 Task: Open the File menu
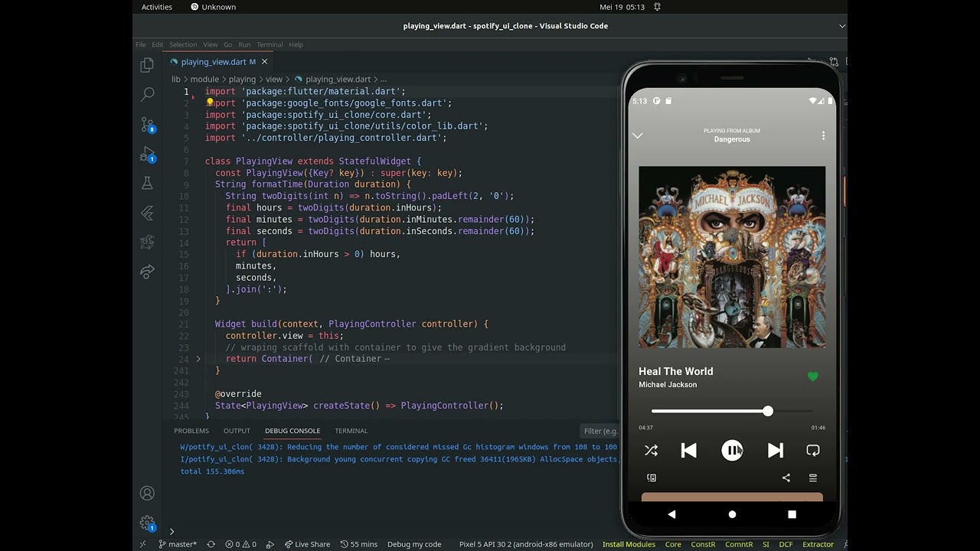coord(141,44)
